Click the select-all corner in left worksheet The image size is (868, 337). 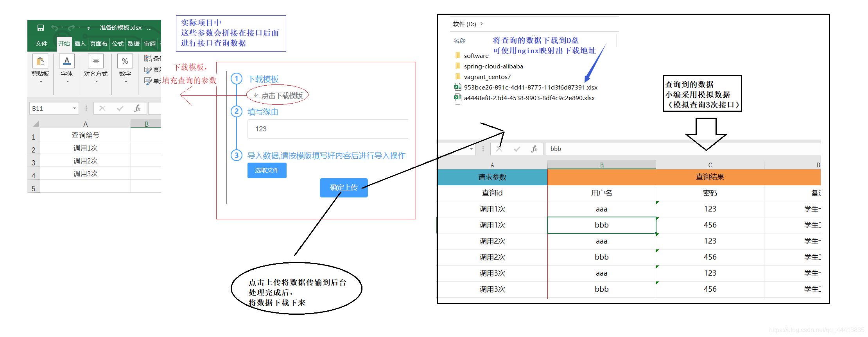(x=35, y=124)
